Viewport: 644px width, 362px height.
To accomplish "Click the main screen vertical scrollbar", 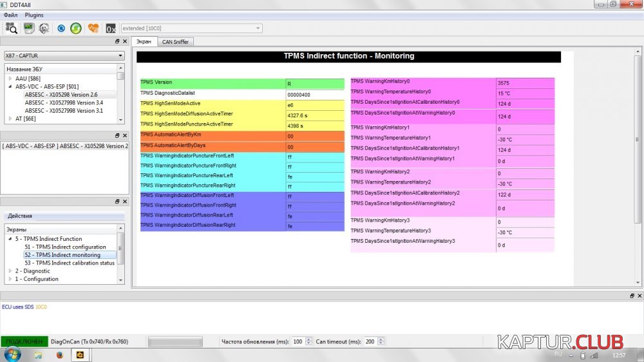I will click(x=638, y=167).
